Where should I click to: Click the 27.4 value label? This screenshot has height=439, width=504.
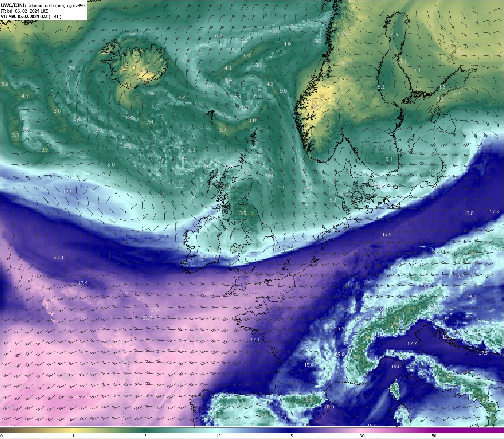(155, 310)
